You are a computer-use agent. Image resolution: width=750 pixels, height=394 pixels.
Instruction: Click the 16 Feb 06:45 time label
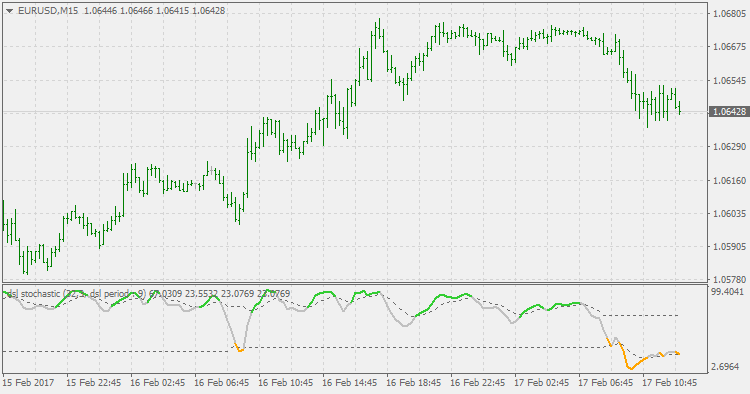click(x=221, y=383)
